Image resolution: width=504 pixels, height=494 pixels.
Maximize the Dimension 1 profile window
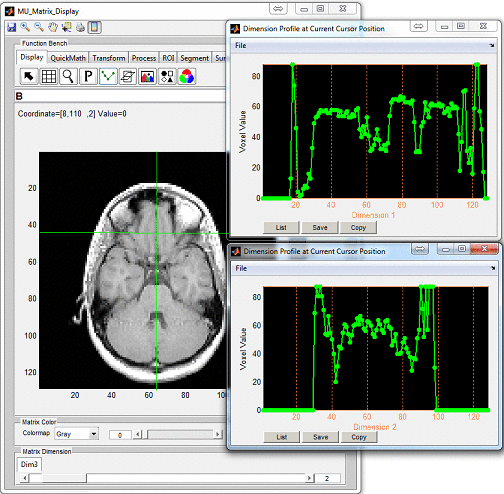click(461, 26)
